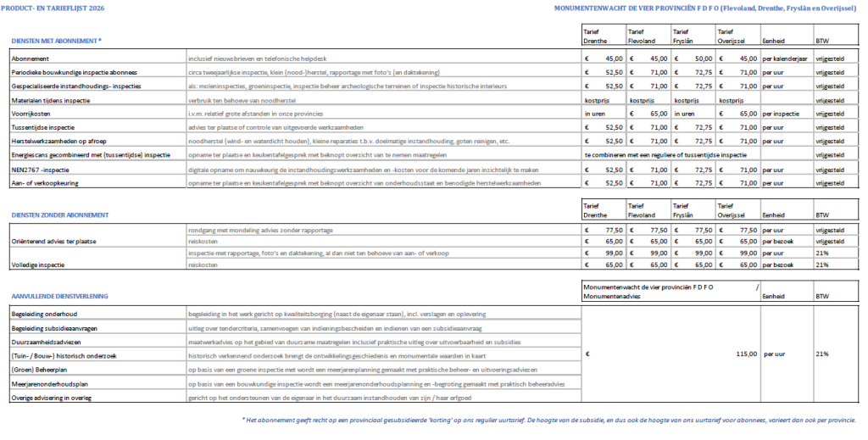The image size is (868, 440).
Task: Select the 'DIENSTEN MET ABONNEMENT' section heading
Action: (x=56, y=41)
